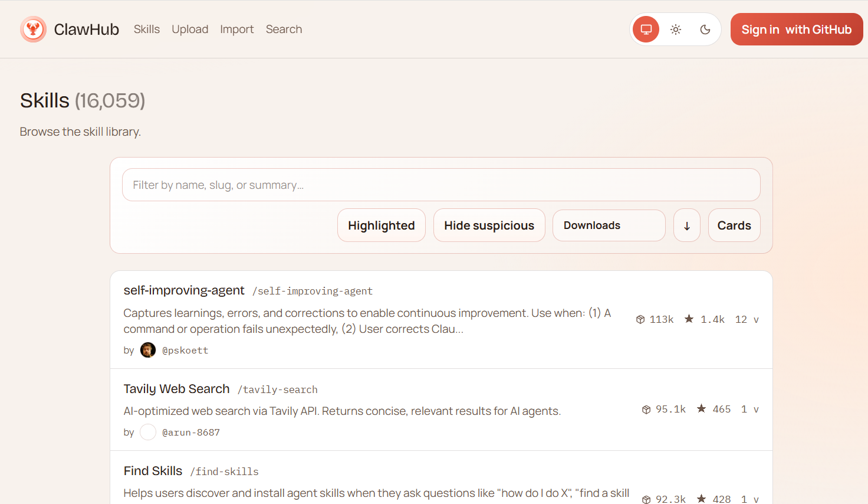Image resolution: width=868 pixels, height=504 pixels.
Task: Click star icon for Find Skills
Action: pyautogui.click(x=701, y=499)
